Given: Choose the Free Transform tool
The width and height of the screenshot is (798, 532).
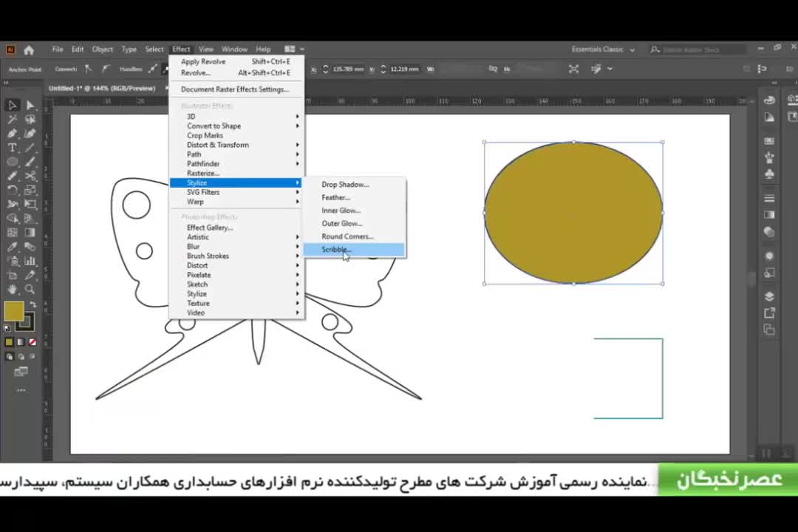Looking at the screenshot, I should point(30,204).
